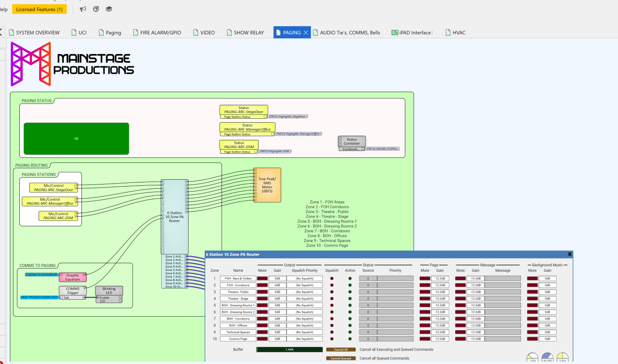This screenshot has height=364, width=618.
Task: Select the 6 Station 10 Zone PA Router block
Action: click(x=175, y=217)
